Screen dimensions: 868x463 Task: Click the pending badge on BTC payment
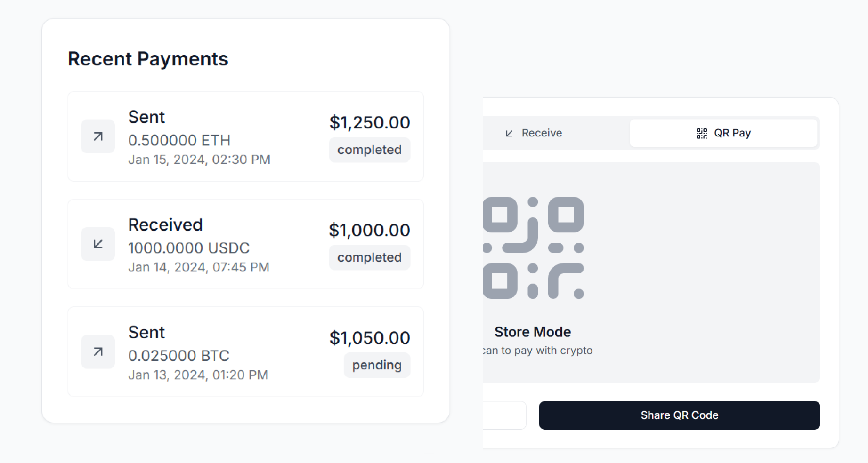pos(377,365)
